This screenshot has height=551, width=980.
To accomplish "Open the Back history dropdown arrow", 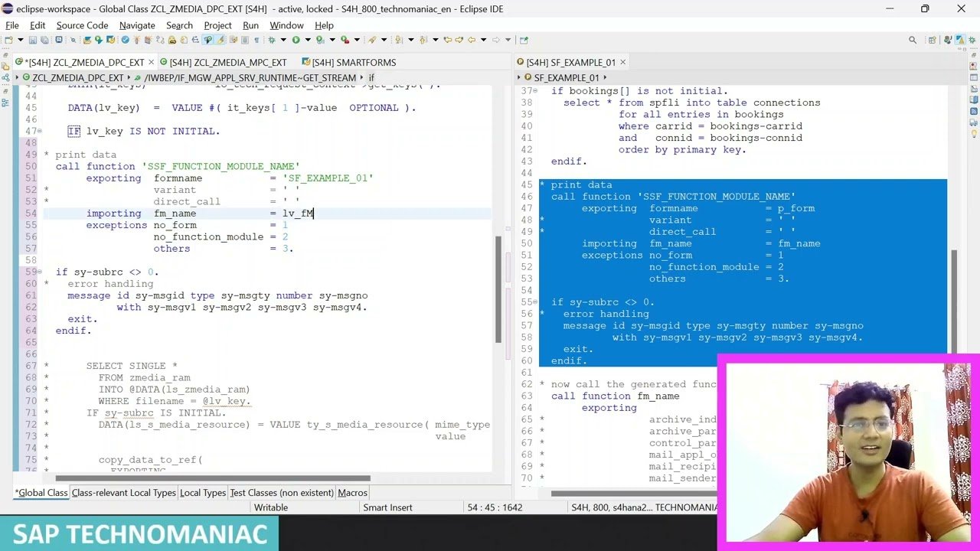I will coord(484,40).
